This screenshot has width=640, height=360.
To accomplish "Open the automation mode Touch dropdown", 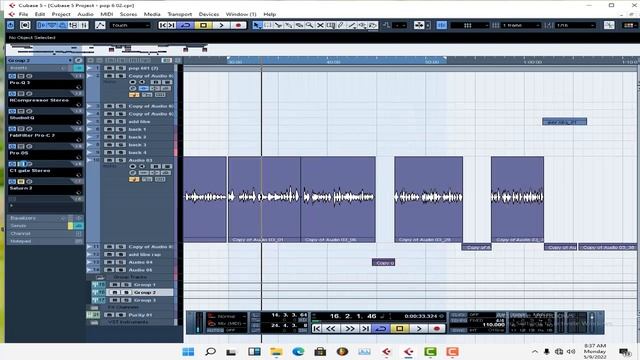I will pyautogui.click(x=130, y=25).
